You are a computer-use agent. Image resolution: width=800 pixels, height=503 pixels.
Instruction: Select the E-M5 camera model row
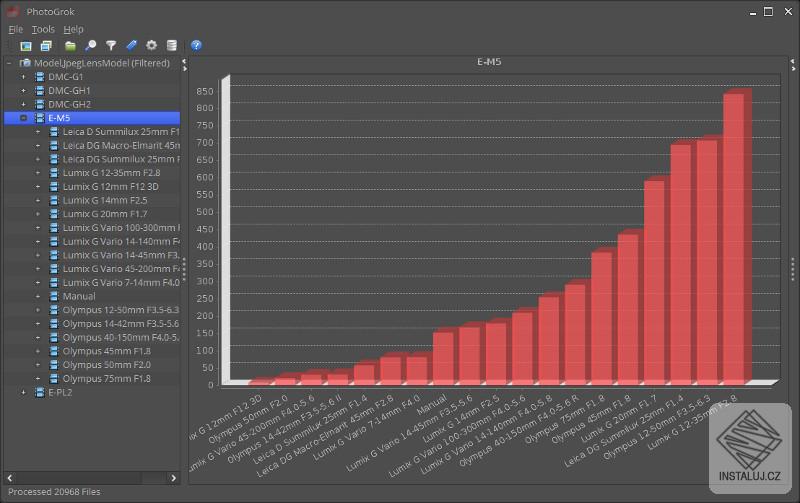click(92, 118)
